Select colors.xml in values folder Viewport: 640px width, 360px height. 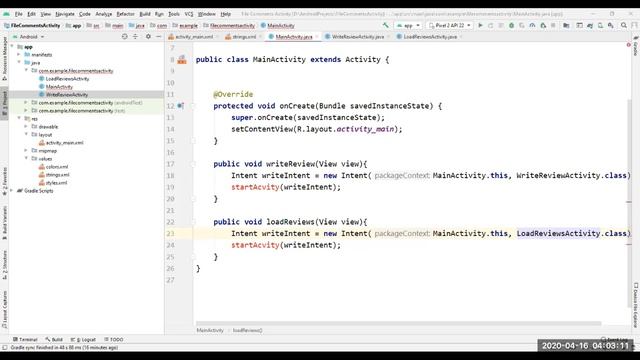(x=57, y=167)
